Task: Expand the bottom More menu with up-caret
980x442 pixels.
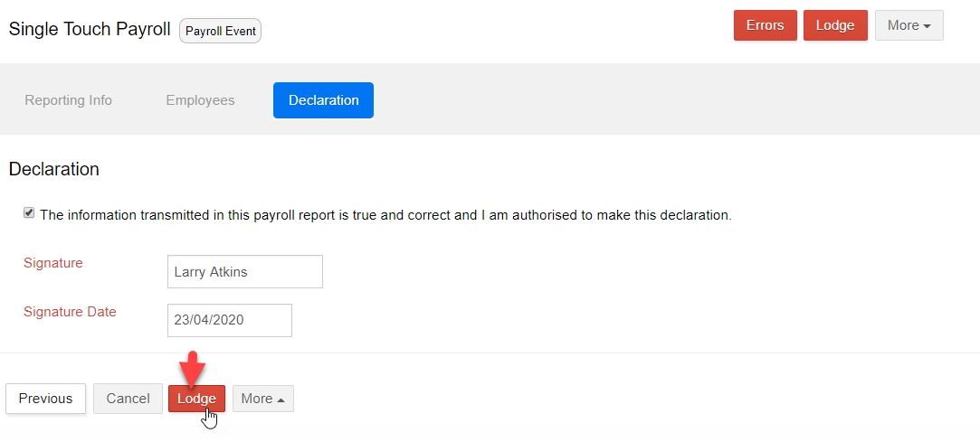Action: click(x=263, y=399)
